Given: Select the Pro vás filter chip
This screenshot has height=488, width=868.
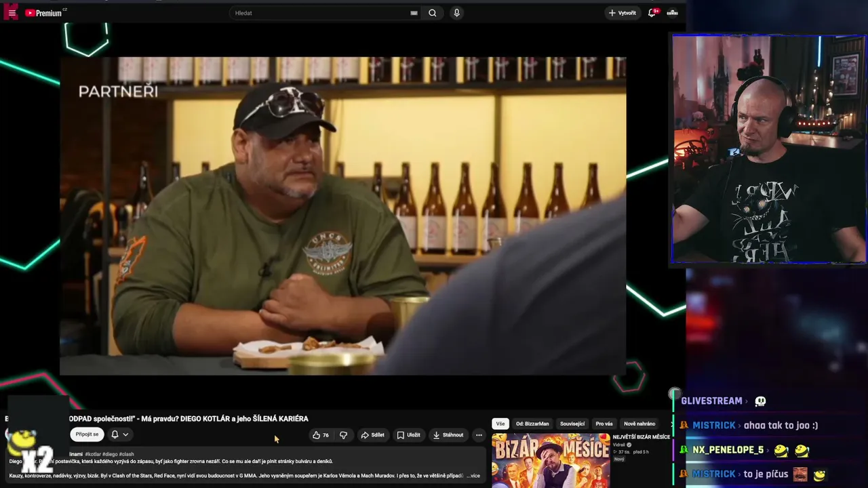Looking at the screenshot, I should [x=604, y=424].
